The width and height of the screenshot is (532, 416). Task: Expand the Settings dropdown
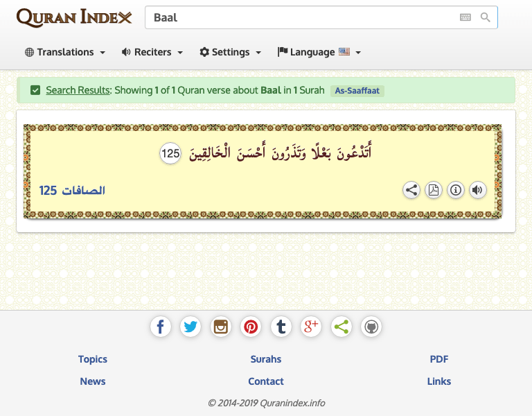(x=231, y=52)
